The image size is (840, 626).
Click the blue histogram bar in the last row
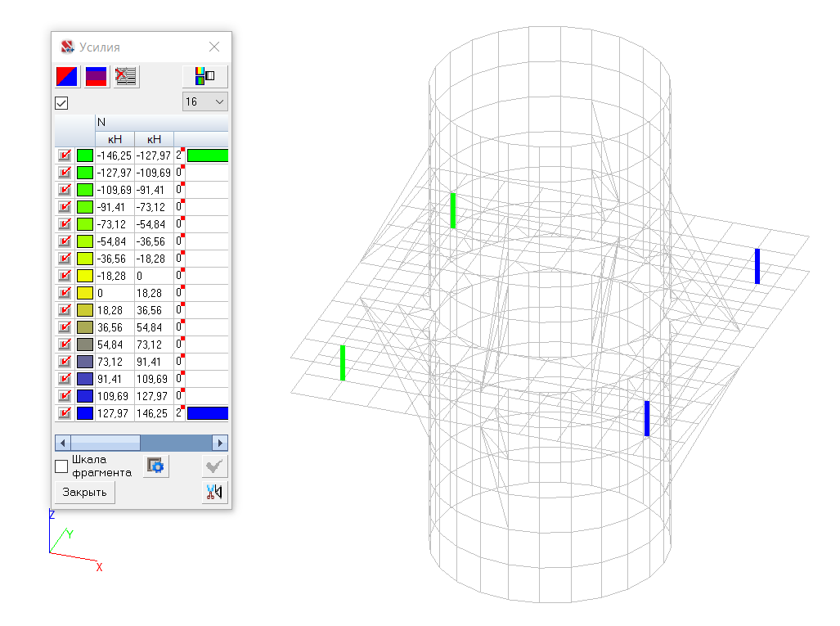[x=208, y=413]
